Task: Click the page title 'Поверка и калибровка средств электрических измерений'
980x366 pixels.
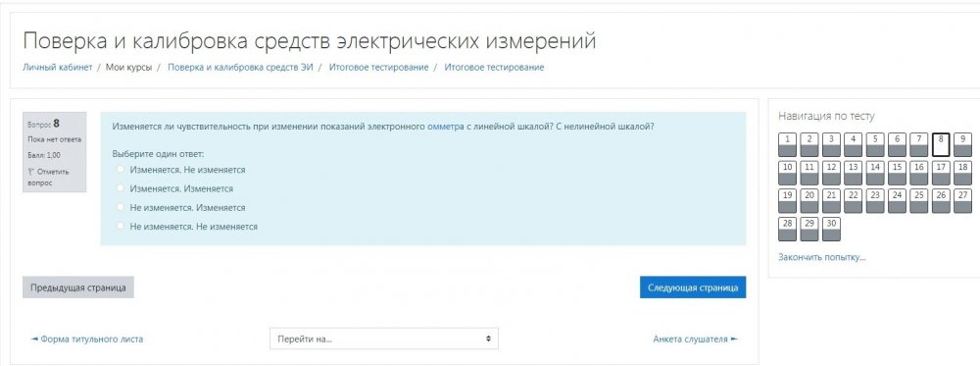Action: click(x=310, y=41)
